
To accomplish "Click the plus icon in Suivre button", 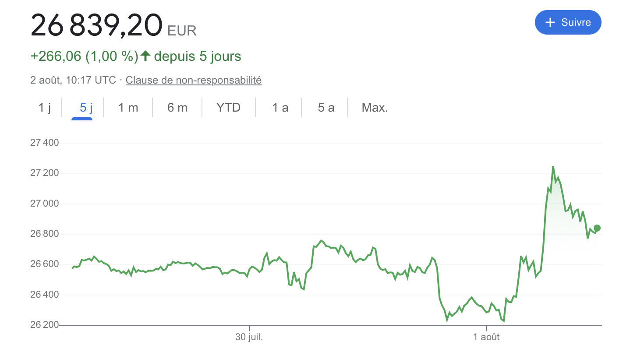I will pos(549,22).
